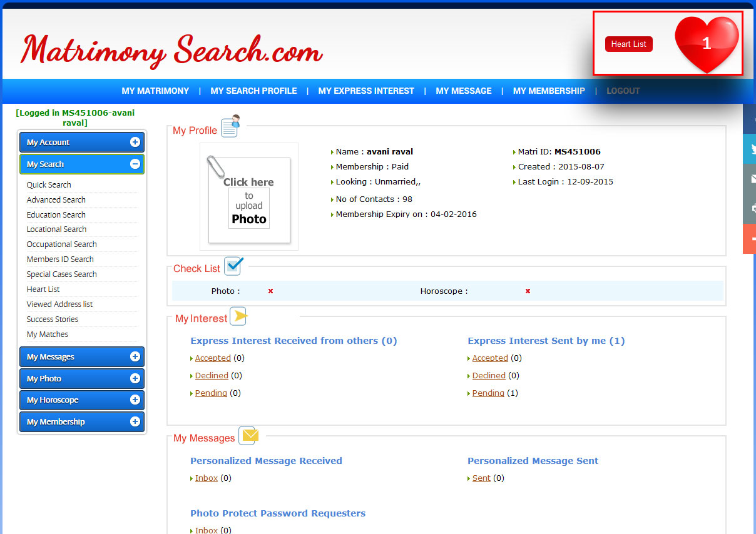
Task: Open the Inbox link under Personalized Message Received
Action: pyautogui.click(x=205, y=478)
